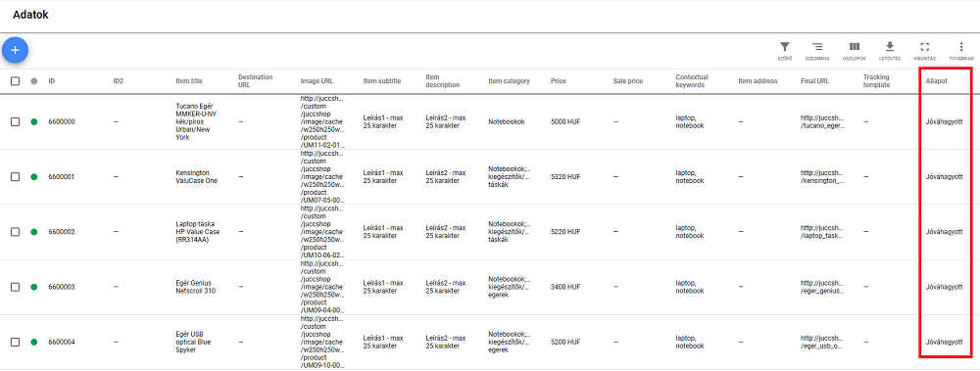Screen dimensions: 980x371
Task: Click the price 5200 HUF
Action: pyautogui.click(x=565, y=343)
